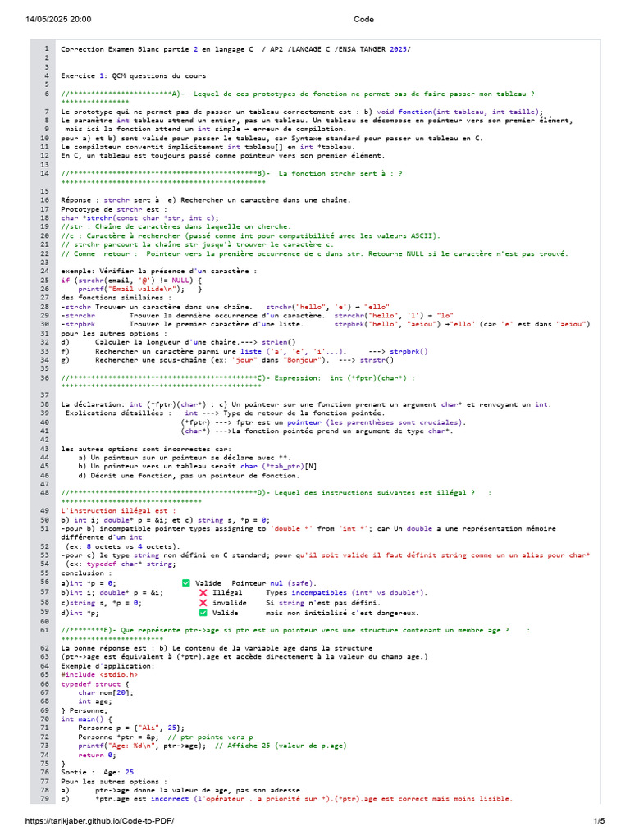Click the "strlen()" reference on line 32
The height and width of the screenshot is (840, 630).
tap(279, 342)
